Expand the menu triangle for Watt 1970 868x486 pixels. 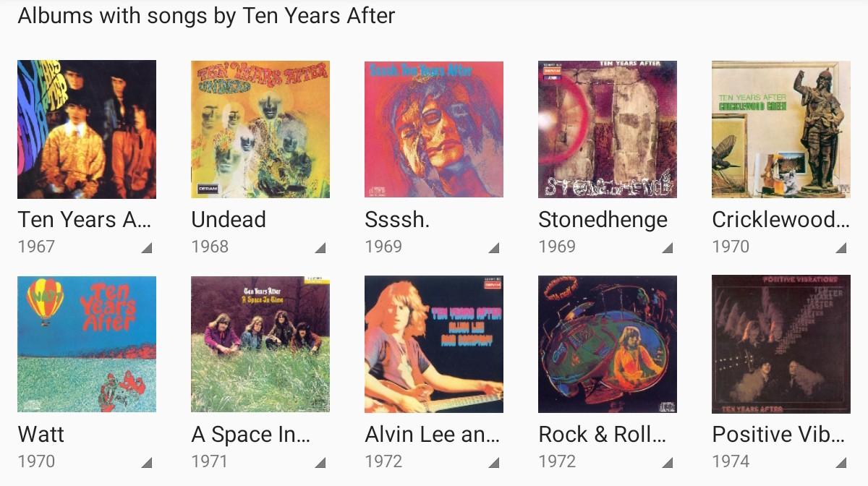tap(147, 463)
